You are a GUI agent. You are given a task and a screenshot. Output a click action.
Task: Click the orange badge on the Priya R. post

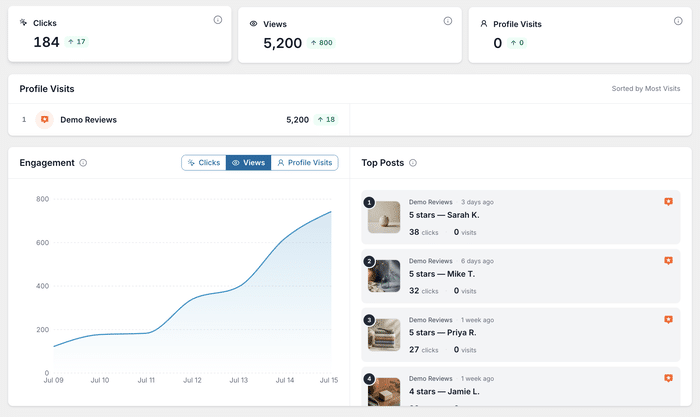tap(668, 320)
